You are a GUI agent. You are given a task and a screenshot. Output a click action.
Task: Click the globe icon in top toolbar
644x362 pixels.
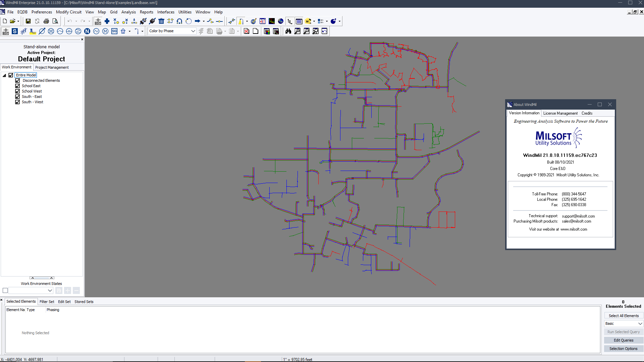[x=281, y=21]
